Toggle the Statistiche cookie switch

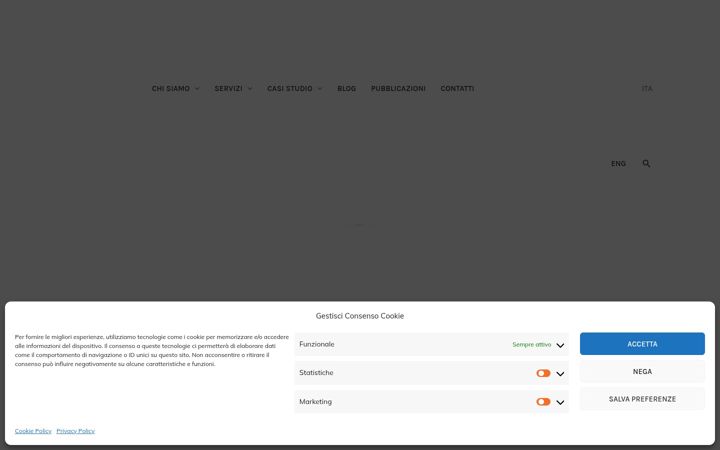click(543, 373)
